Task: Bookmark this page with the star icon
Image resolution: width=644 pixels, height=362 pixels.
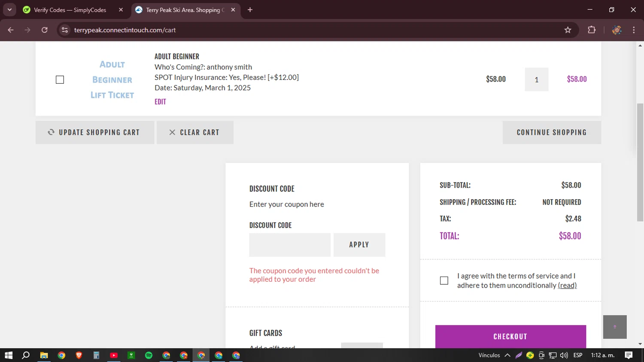Action: [x=568, y=30]
